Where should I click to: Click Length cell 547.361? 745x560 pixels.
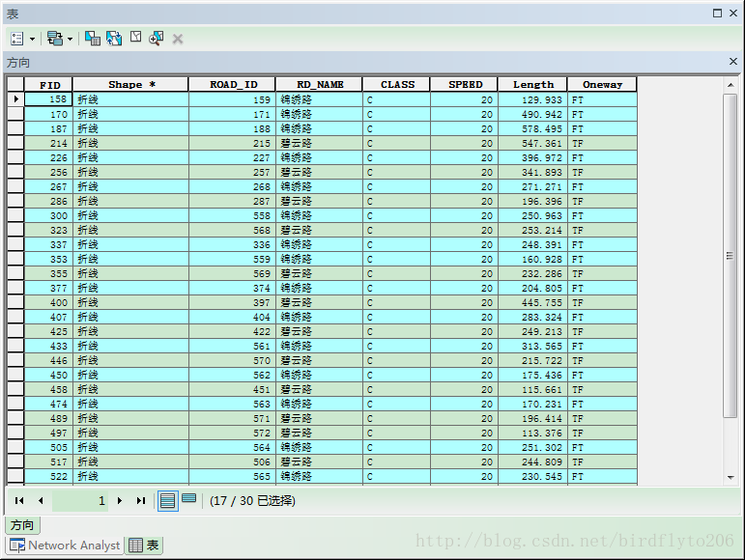[x=532, y=143]
